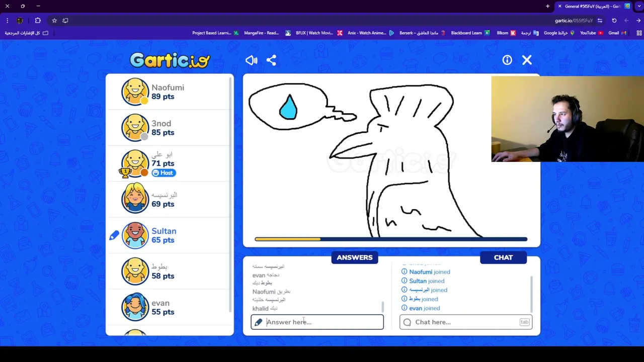The width and height of the screenshot is (644, 362).
Task: Click the '85 pts' score under 3nod
Action: click(x=163, y=133)
